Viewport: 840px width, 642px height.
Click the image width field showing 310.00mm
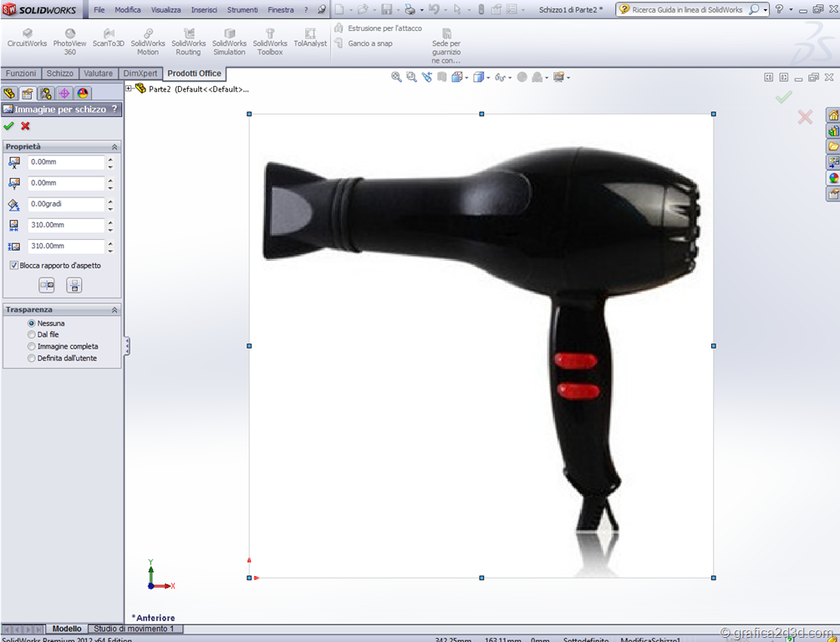click(x=66, y=225)
